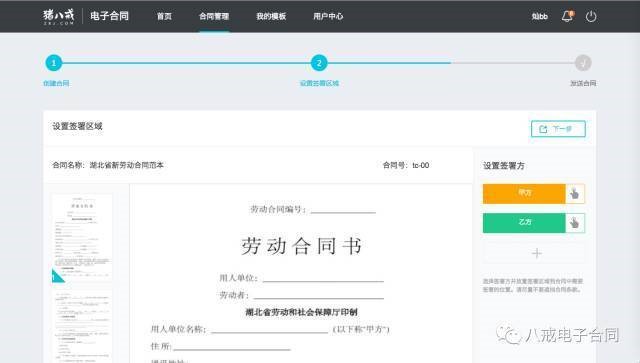Click step 1 创建合同 circle

(x=53, y=63)
